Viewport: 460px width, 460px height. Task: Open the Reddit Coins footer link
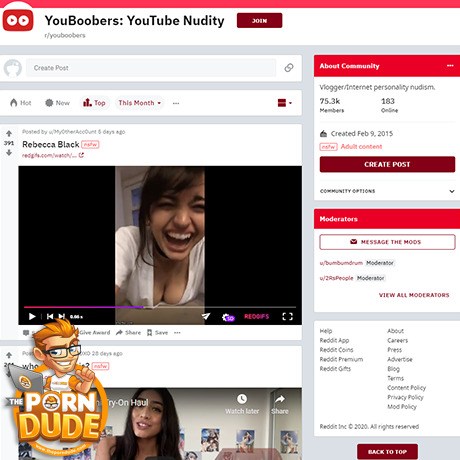pyautogui.click(x=336, y=350)
